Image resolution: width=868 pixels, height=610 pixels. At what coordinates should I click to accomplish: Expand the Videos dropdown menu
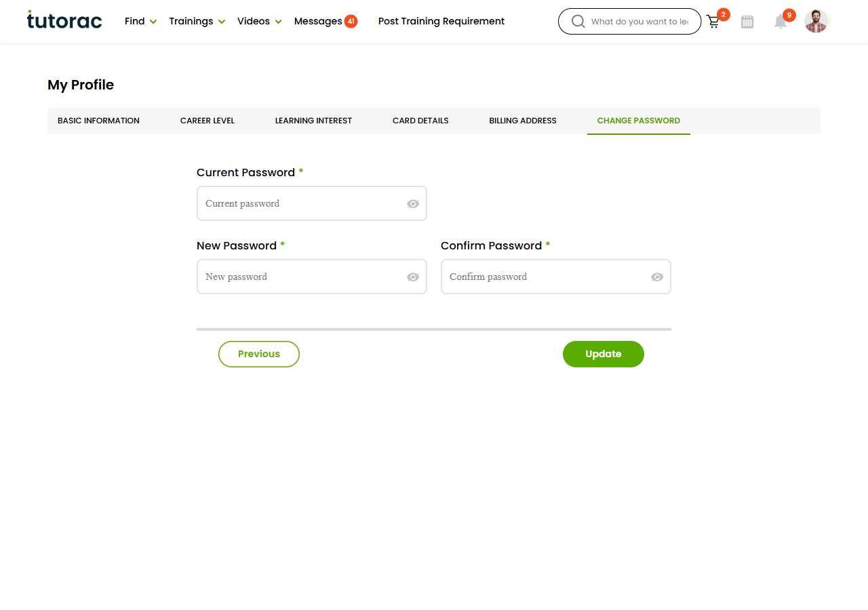260,21
